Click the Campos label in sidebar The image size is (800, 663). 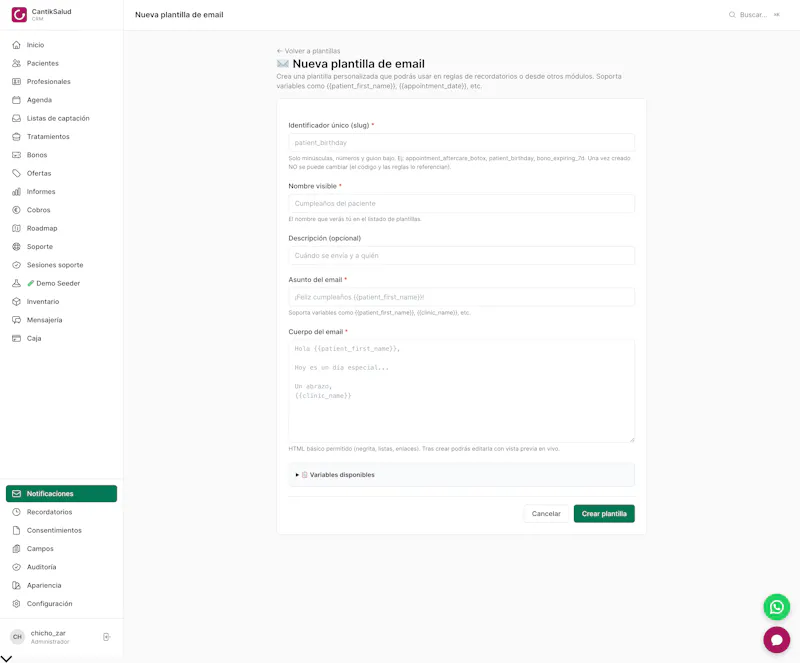point(40,549)
